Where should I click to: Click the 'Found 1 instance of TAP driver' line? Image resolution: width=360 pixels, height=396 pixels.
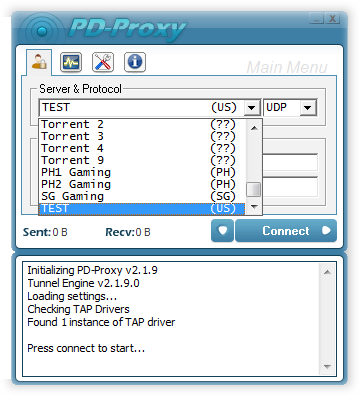tap(101, 322)
